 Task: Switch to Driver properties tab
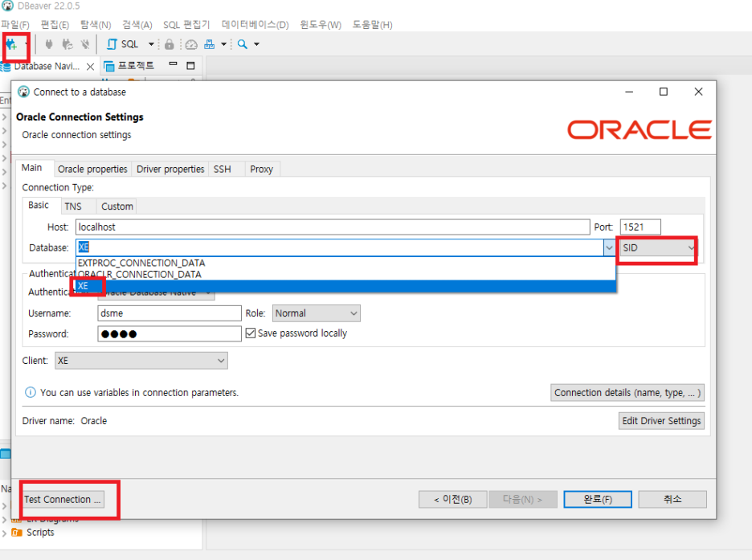click(170, 170)
